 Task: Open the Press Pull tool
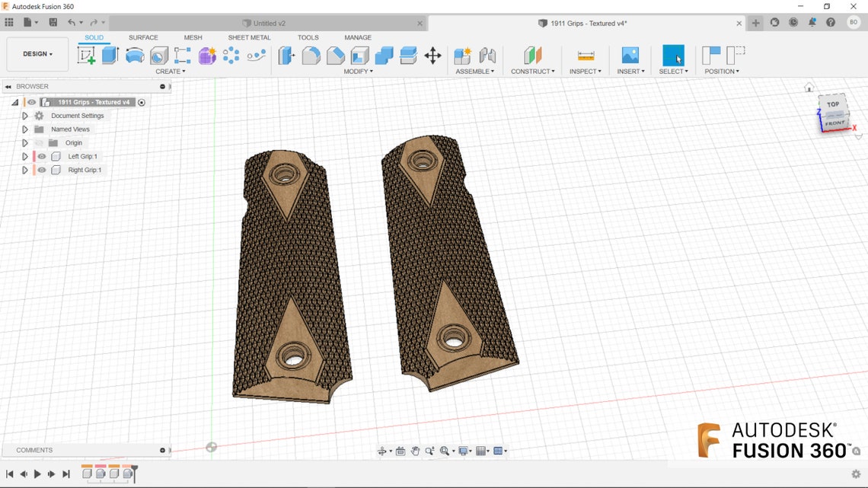pos(286,55)
